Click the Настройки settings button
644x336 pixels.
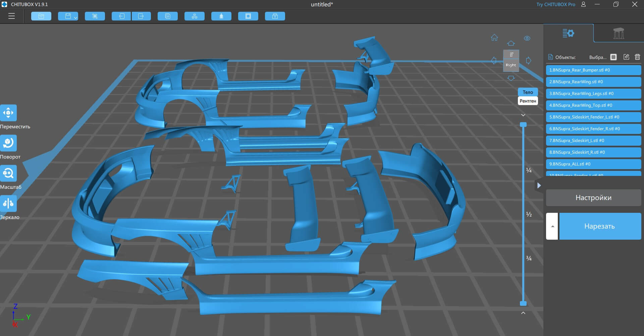click(x=593, y=198)
